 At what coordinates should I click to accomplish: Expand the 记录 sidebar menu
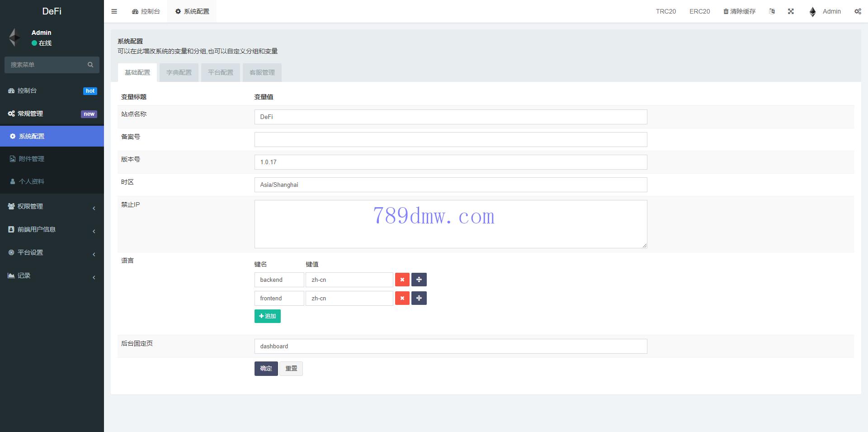[x=52, y=275]
